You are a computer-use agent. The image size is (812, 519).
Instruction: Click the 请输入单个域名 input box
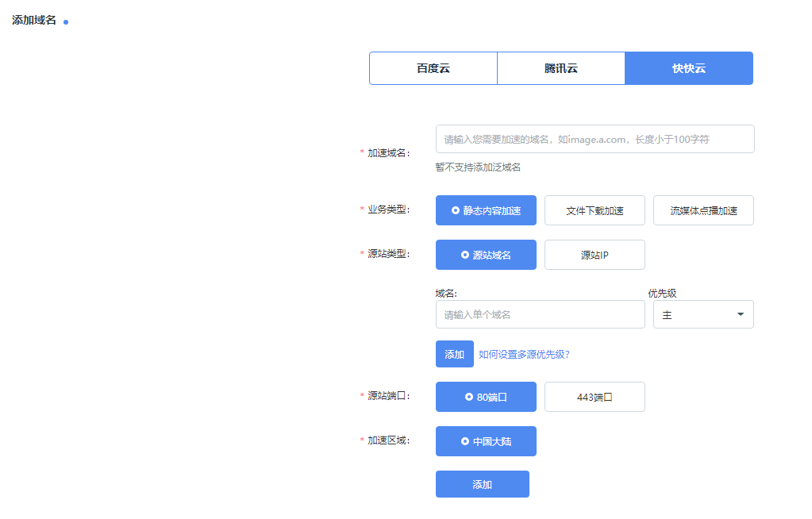(540, 315)
